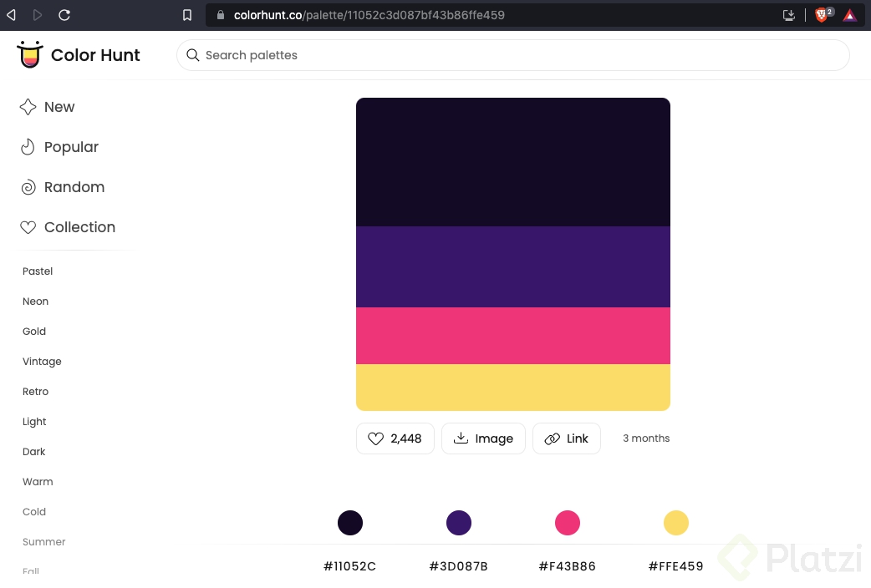Screen dimensions: 871x588
Task: Click the Color Hunt logo icon
Action: 29,54
